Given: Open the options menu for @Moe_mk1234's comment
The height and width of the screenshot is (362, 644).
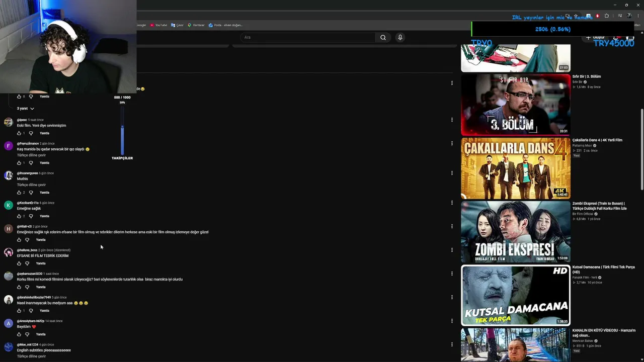Looking at the screenshot, I should 452,344.
